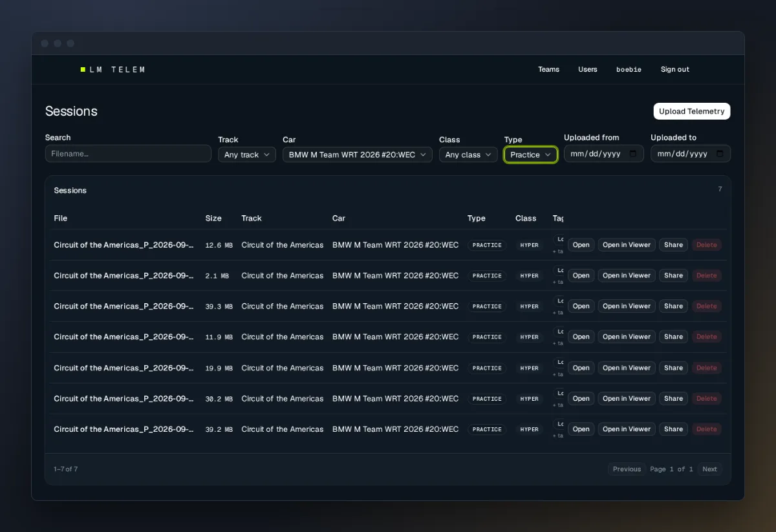Open the 39.3 MB session
This screenshot has height=532, width=776.
[x=581, y=306]
